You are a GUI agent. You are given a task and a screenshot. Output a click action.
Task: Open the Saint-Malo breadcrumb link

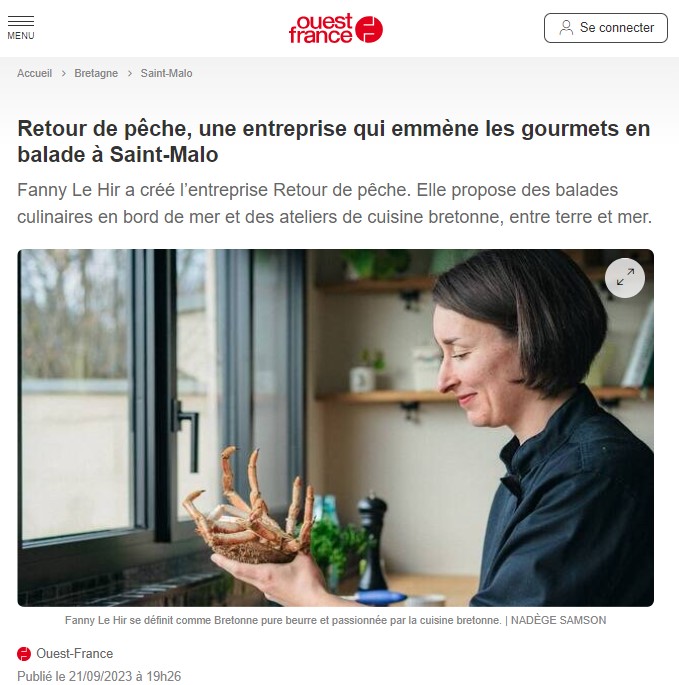pos(166,73)
